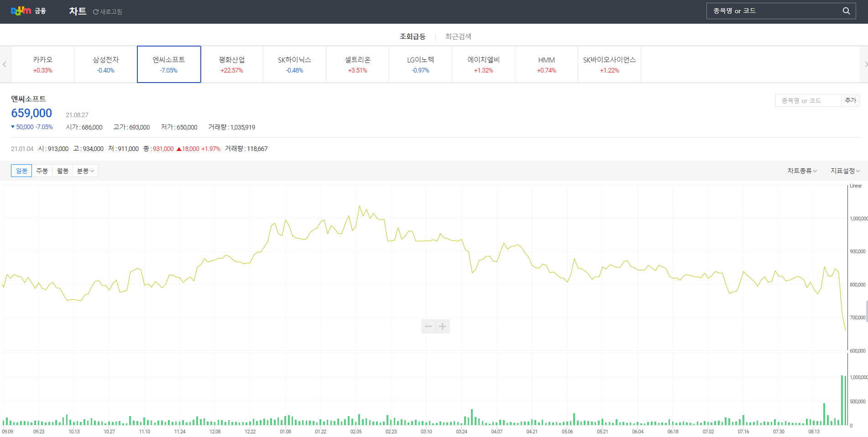Click the 차트 page title

coord(78,11)
